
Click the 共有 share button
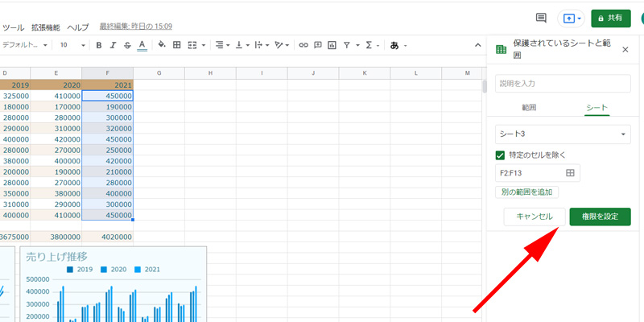pyautogui.click(x=611, y=19)
